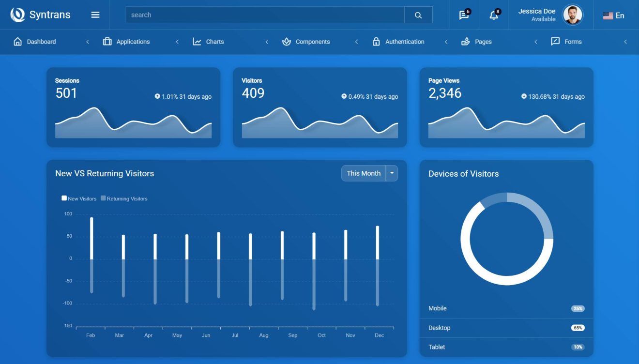Open the hamburger navigation menu
Image resolution: width=639 pixels, height=364 pixels.
coord(95,15)
